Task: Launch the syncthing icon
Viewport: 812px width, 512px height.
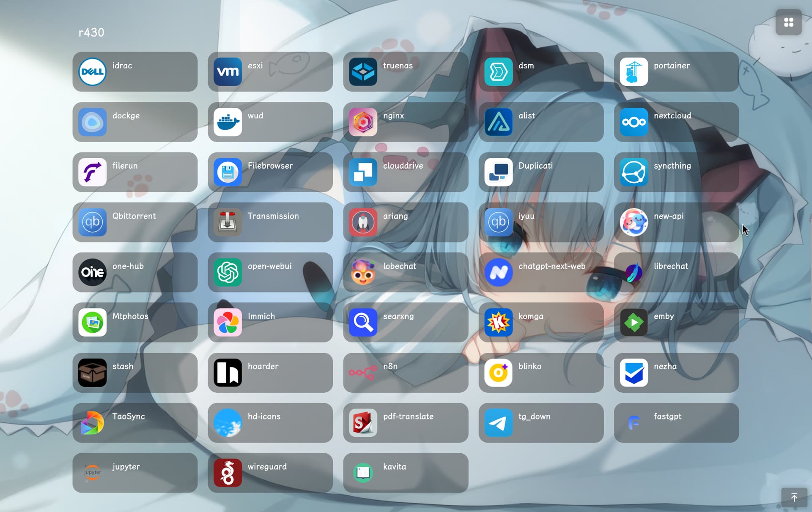Action: tap(634, 172)
